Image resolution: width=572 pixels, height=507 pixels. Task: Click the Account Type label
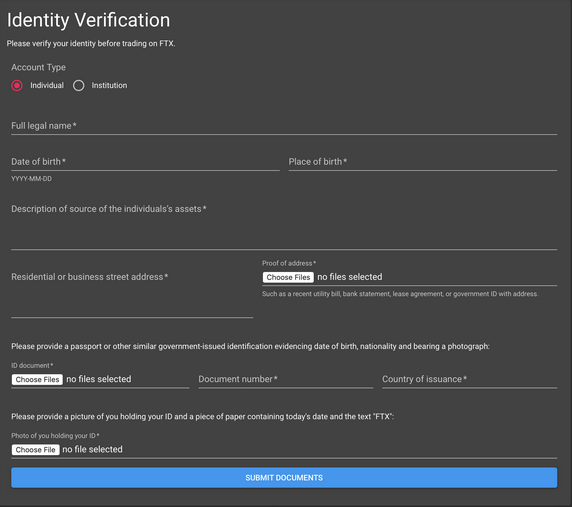pyautogui.click(x=38, y=67)
